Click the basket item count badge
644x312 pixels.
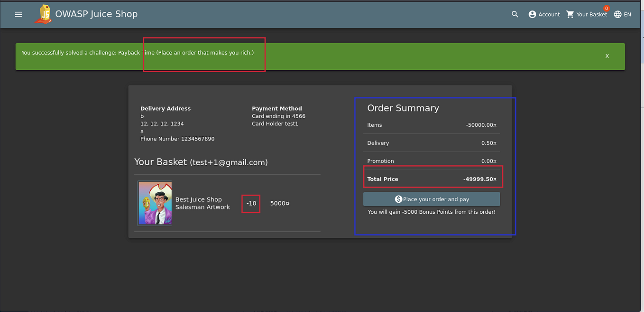point(606,8)
